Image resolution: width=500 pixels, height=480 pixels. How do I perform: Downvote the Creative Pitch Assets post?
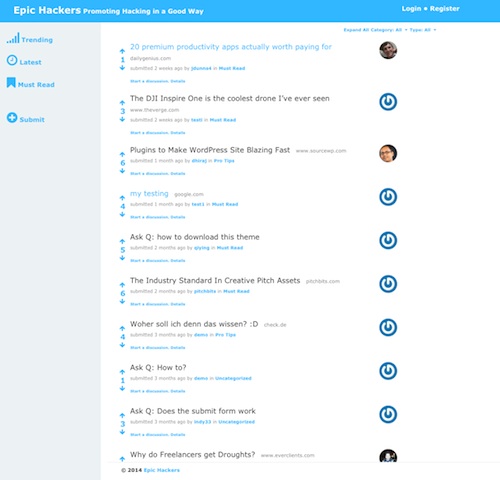[x=122, y=301]
